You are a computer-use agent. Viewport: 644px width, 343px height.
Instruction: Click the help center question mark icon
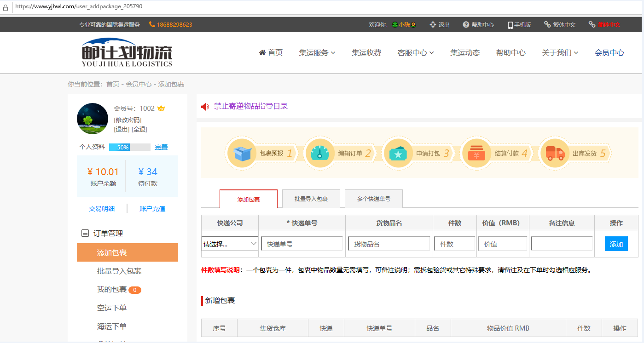pos(466,24)
